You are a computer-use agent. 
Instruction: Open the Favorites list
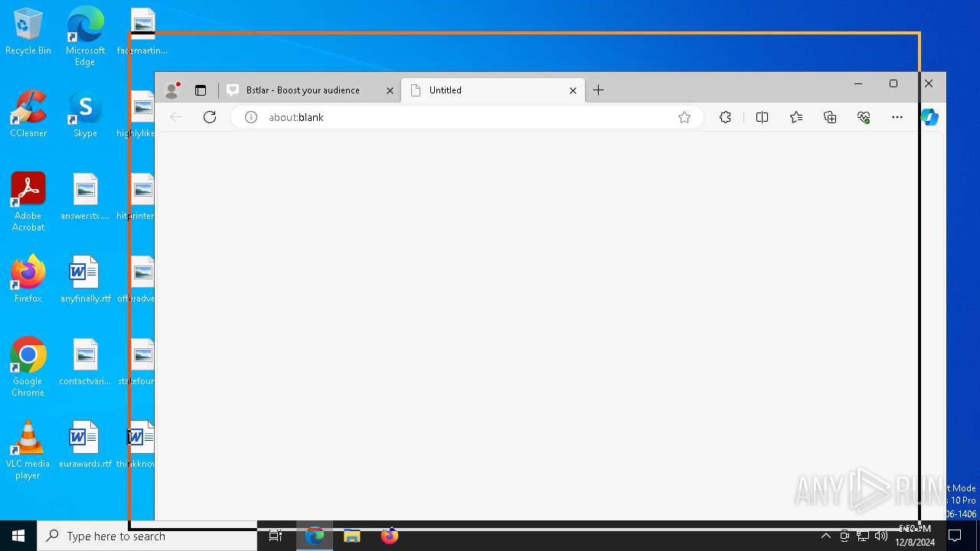click(x=796, y=117)
